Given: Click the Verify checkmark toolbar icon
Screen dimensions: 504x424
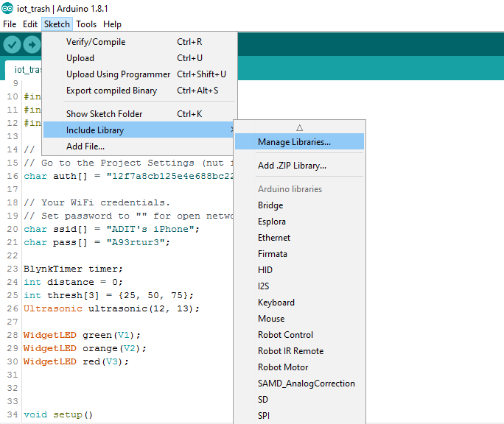Looking at the screenshot, I should tap(12, 45).
